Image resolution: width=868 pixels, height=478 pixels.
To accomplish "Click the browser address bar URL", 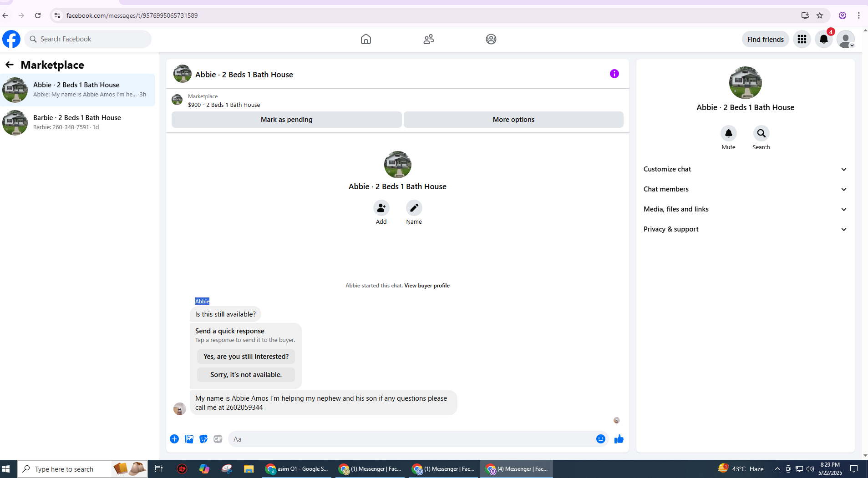I will (x=132, y=15).
